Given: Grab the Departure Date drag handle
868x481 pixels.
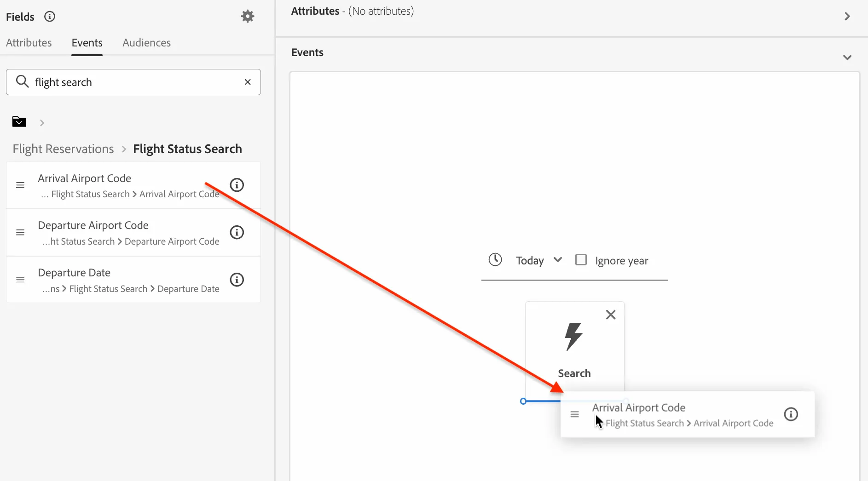Looking at the screenshot, I should [x=20, y=280].
